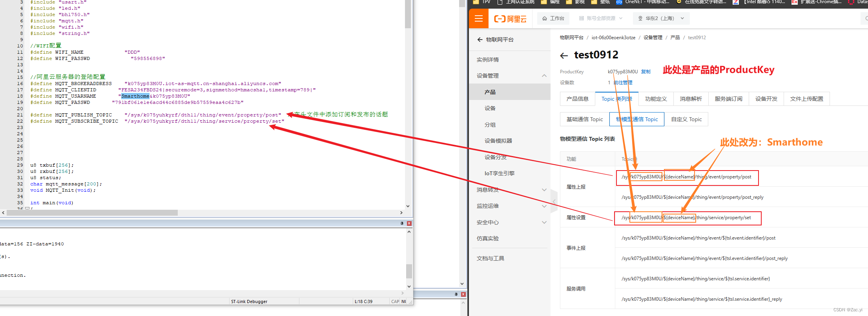Open the Aliyun hamburger menu
The image size is (868, 316).
(x=478, y=18)
